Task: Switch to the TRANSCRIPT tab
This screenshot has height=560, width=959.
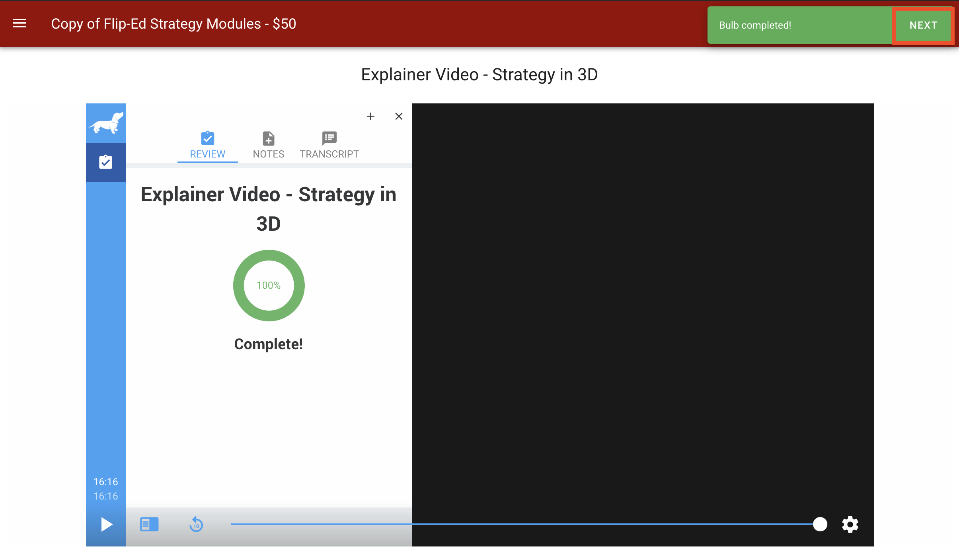Action: (x=329, y=154)
